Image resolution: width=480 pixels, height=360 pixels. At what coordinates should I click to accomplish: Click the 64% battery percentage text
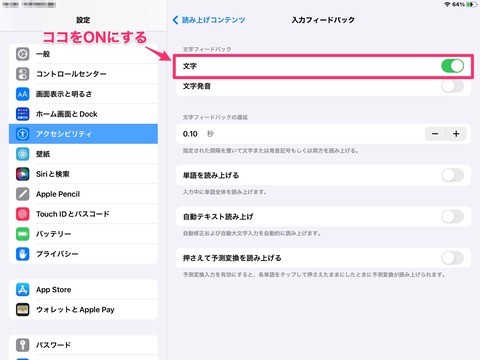pos(458,4)
